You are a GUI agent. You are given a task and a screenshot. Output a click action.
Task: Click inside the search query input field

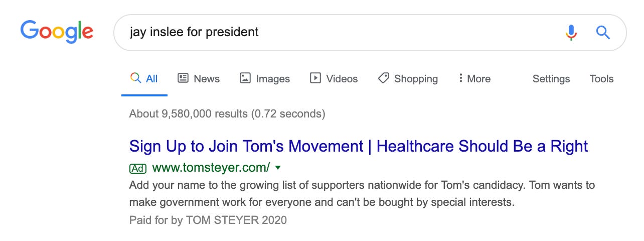pyautogui.click(x=341, y=33)
